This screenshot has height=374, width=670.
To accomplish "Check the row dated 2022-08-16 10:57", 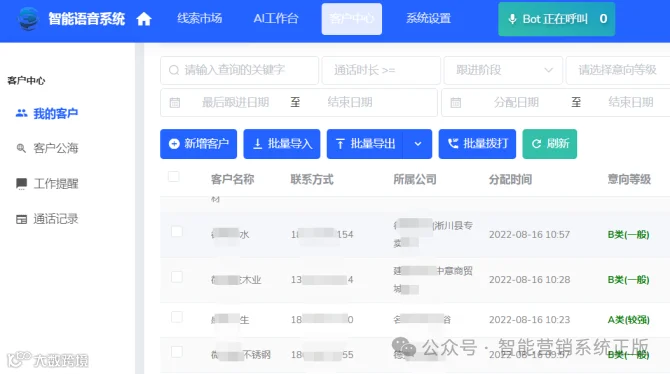I will 176,231.
